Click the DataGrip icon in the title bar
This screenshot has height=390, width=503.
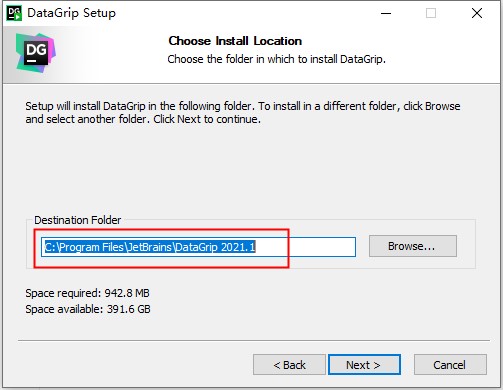(14, 13)
